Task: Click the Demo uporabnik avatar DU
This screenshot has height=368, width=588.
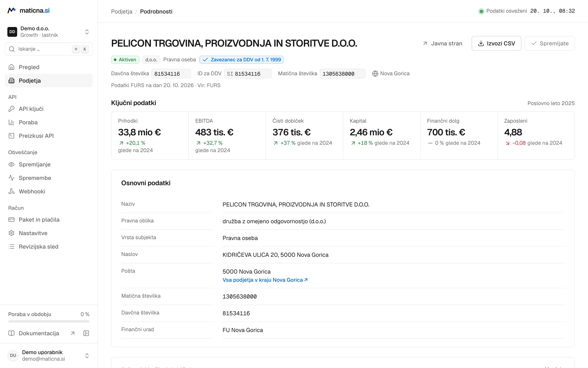Action: pyautogui.click(x=13, y=356)
